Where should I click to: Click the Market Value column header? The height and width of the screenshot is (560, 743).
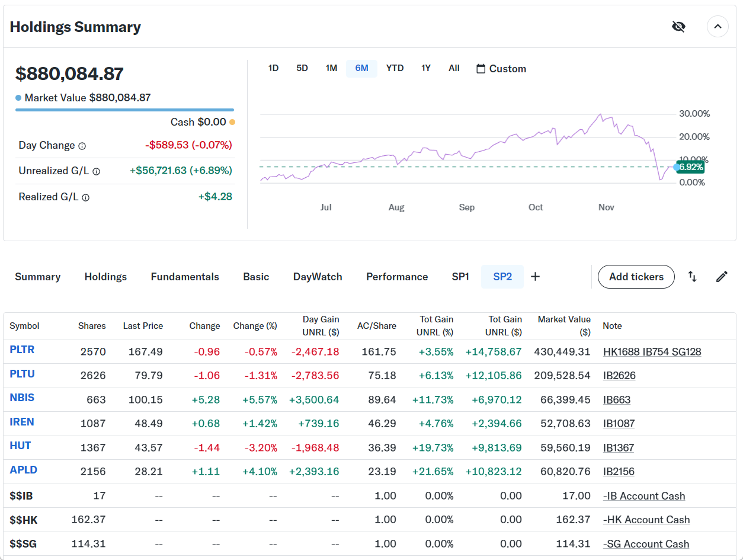coord(563,325)
